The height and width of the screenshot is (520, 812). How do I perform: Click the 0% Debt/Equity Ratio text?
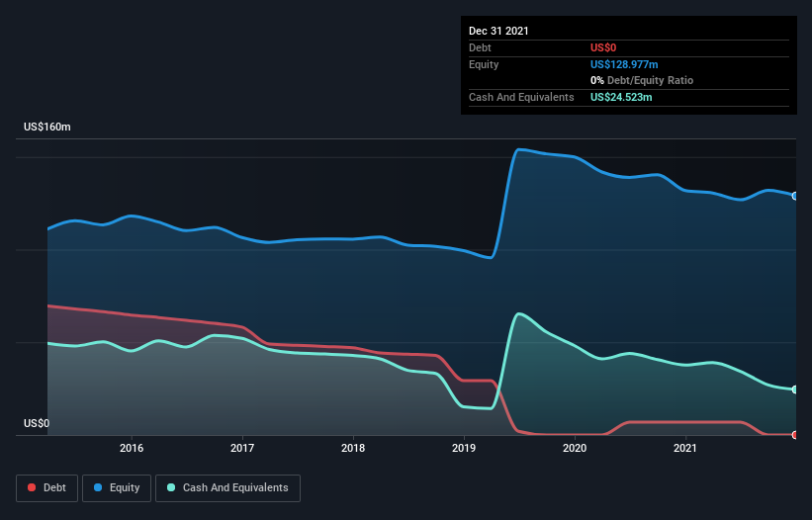[642, 80]
